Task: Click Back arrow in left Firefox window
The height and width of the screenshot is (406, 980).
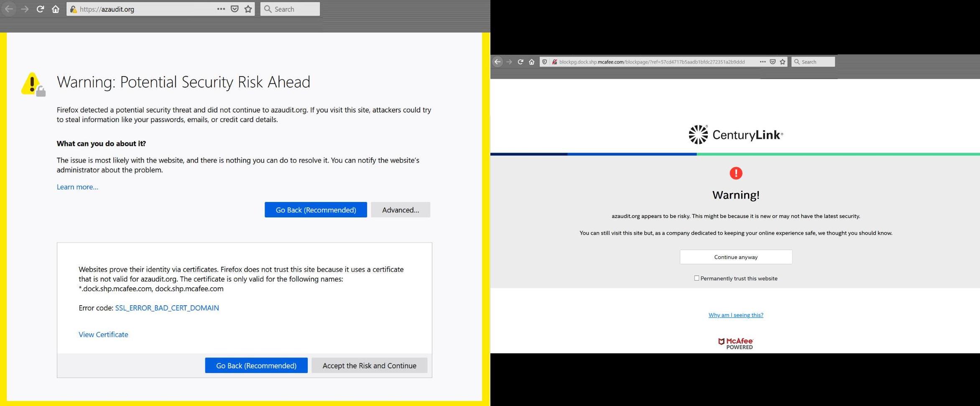Action: pyautogui.click(x=9, y=9)
